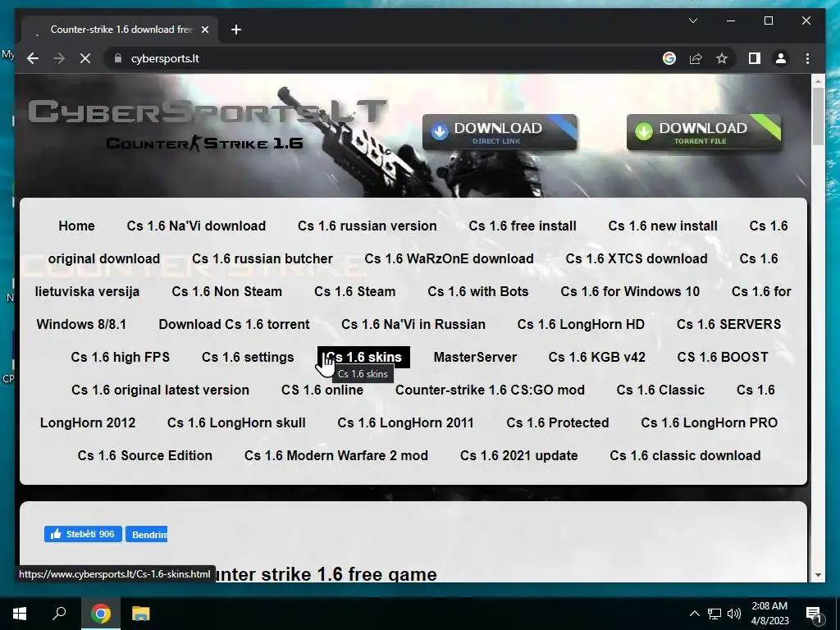Viewport: 840px width, 630px height.
Task: Open a new browser tab
Action: click(x=236, y=30)
